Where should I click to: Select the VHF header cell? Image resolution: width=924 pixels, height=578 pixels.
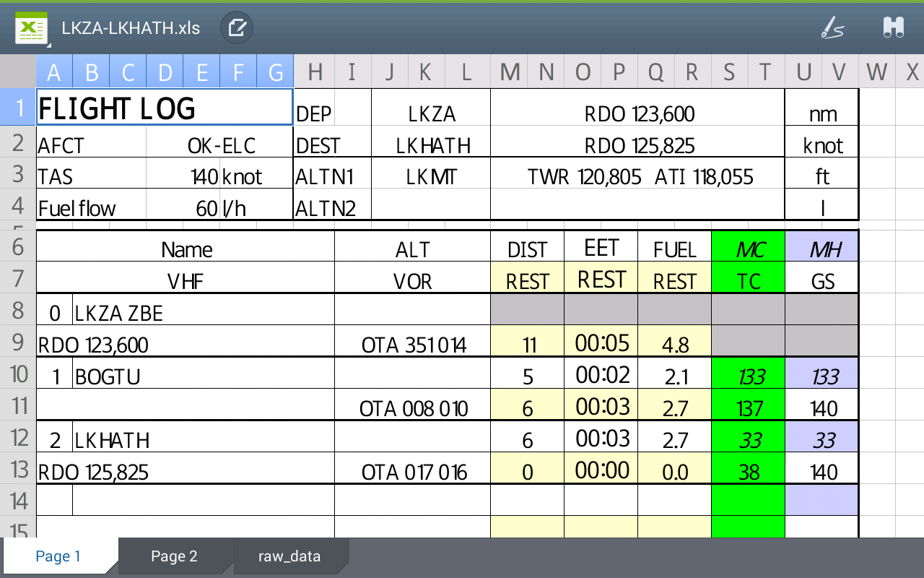186,279
